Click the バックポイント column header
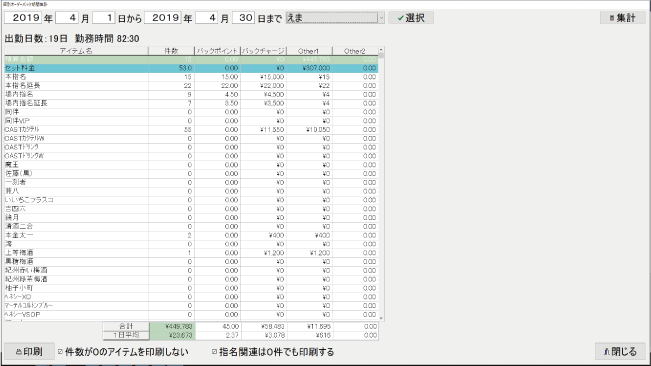Image resolution: width=651 pixels, height=366 pixels. [x=217, y=51]
